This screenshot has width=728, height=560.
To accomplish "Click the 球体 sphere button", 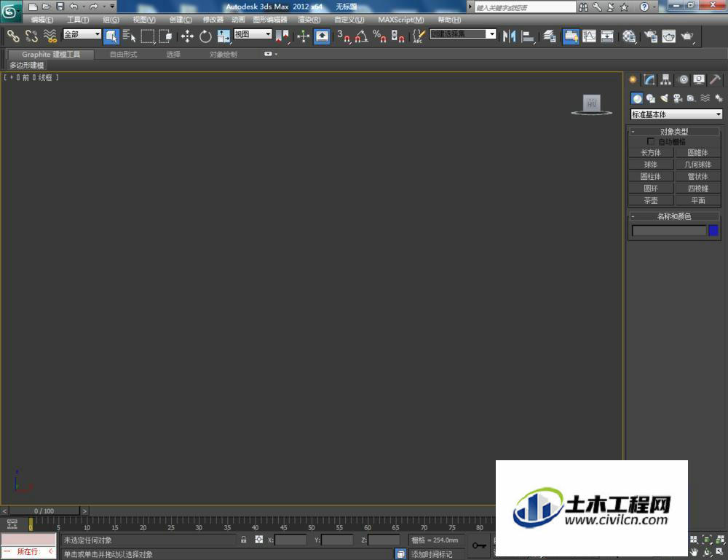I will tap(650, 165).
